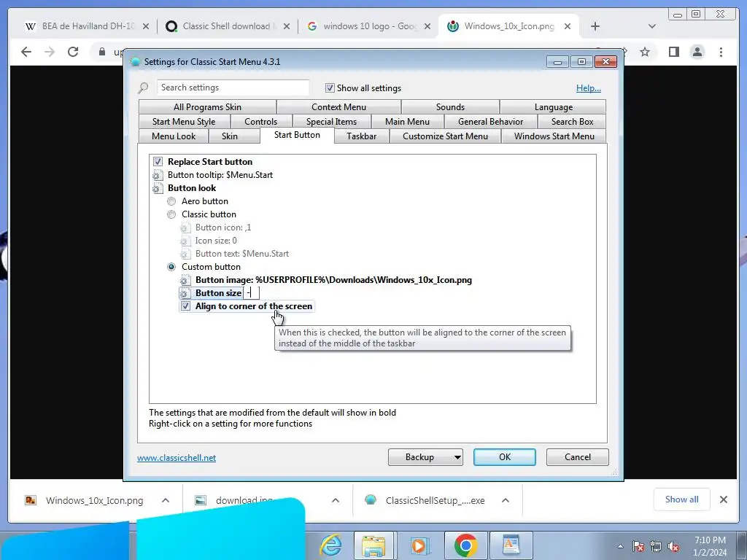Image resolution: width=747 pixels, height=560 pixels.
Task: Open the WordPad document taskbar icon
Action: (510, 545)
